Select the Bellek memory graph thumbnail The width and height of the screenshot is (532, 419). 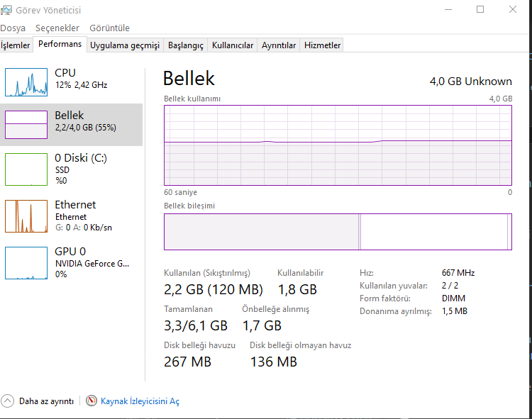tap(26, 125)
